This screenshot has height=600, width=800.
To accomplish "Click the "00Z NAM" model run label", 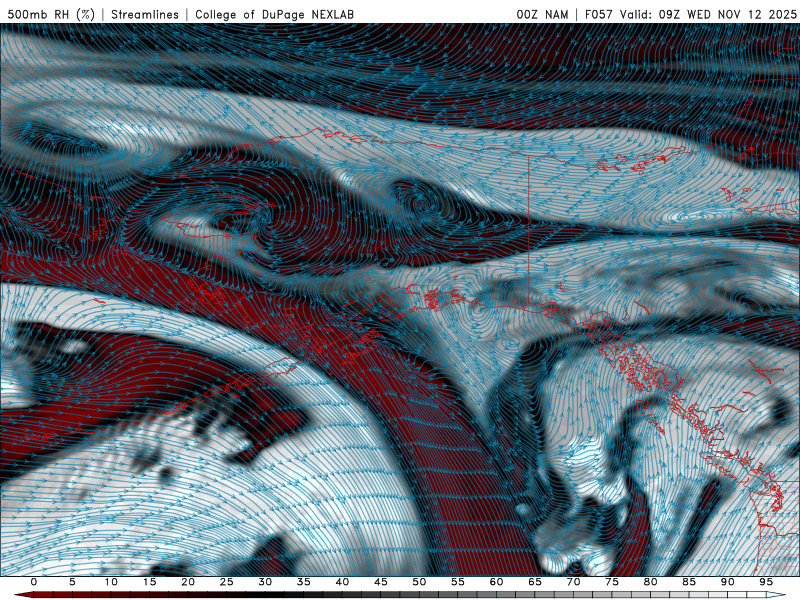I will coord(543,14).
